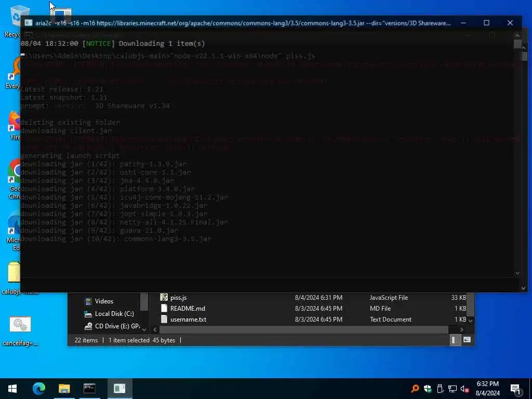The image size is (532, 399).
Task: Click the '8/4/2024 6:31 PM' date cell
Action: [x=318, y=298]
